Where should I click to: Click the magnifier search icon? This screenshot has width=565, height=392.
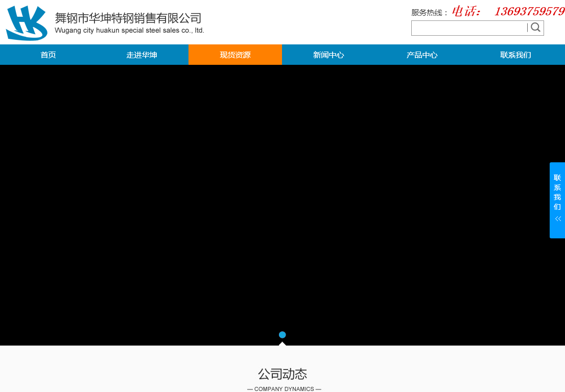coord(535,28)
